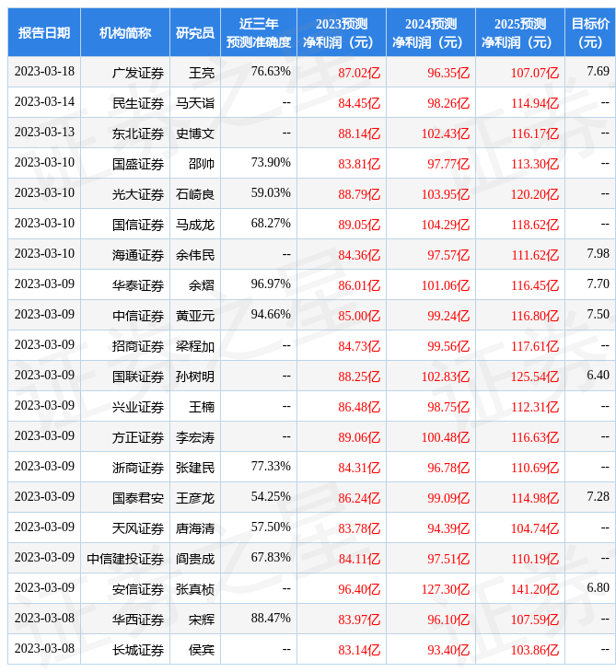Screen dimensions: 616x672
Task: Click the 2023-03-18 report date
Action: coord(44,72)
